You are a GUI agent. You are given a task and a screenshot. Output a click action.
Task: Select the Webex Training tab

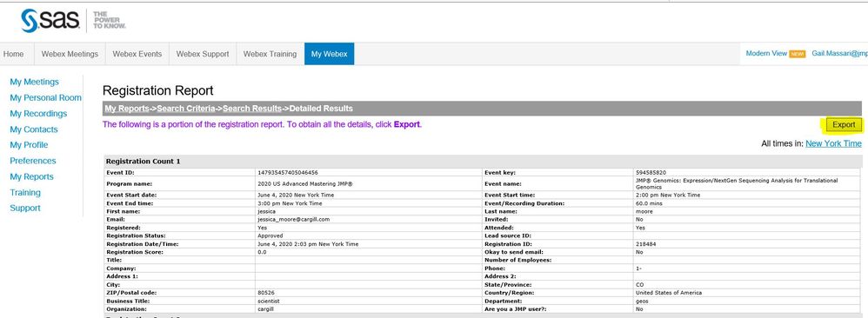(x=270, y=54)
